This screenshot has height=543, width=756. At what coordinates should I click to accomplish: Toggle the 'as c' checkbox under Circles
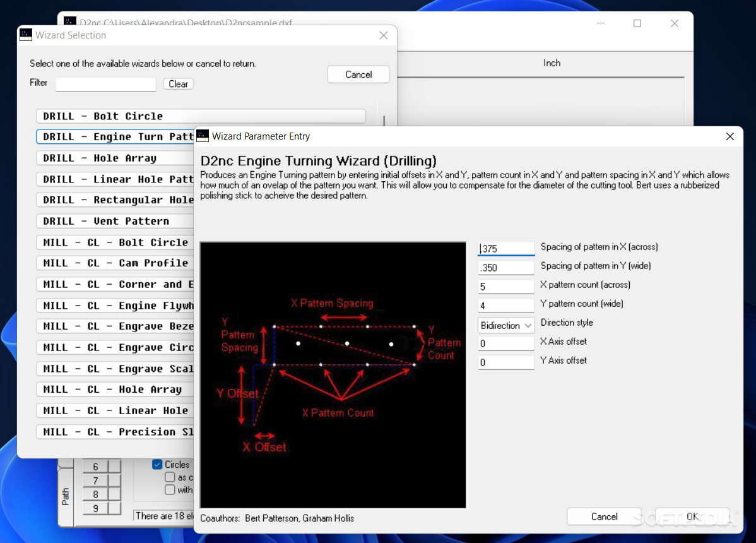(x=170, y=477)
